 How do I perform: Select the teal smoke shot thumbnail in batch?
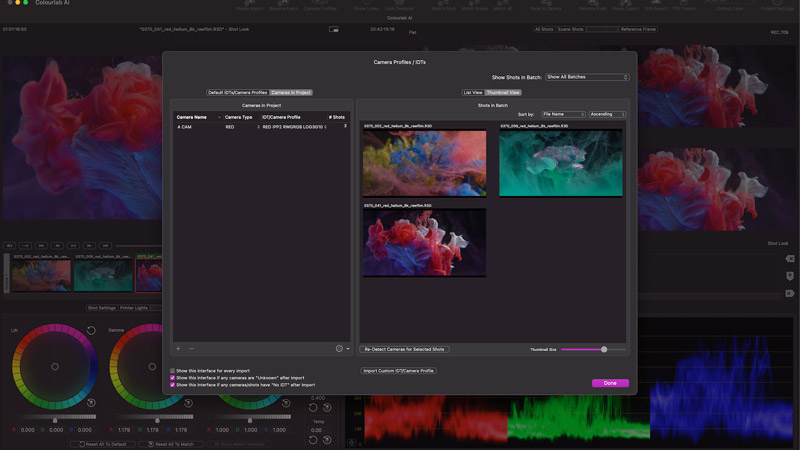tap(561, 163)
